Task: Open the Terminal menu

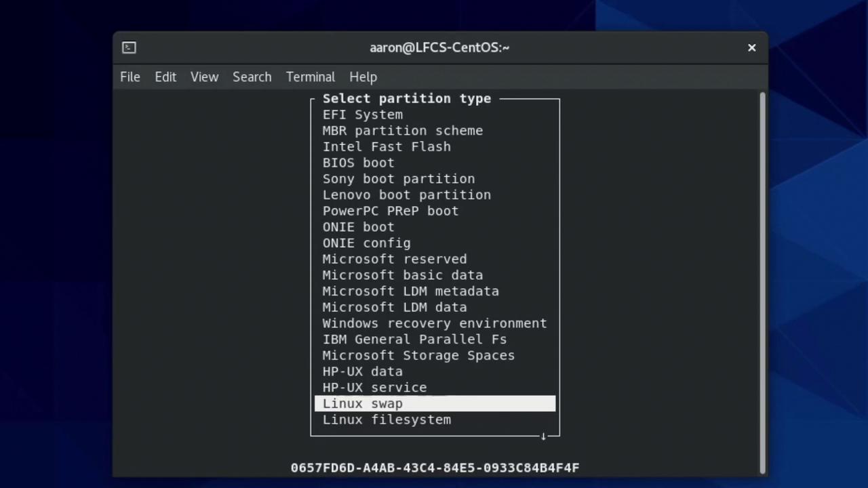Action: pyautogui.click(x=311, y=77)
